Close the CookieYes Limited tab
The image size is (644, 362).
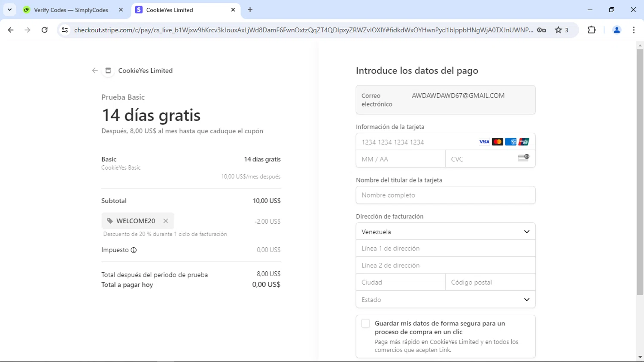coord(233,10)
